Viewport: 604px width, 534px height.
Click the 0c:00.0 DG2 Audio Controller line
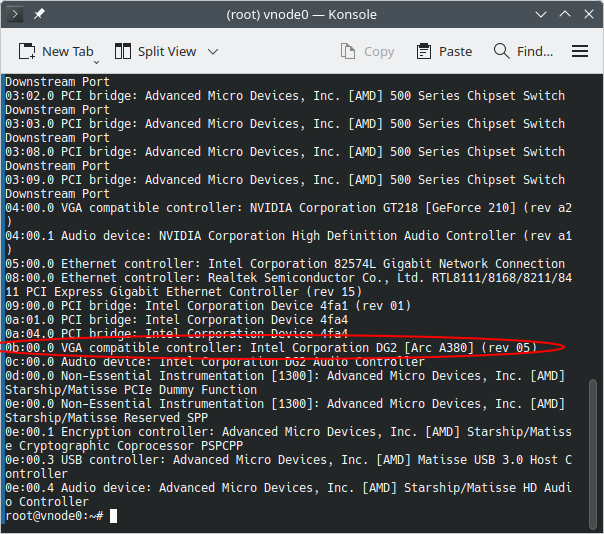click(x=215, y=362)
